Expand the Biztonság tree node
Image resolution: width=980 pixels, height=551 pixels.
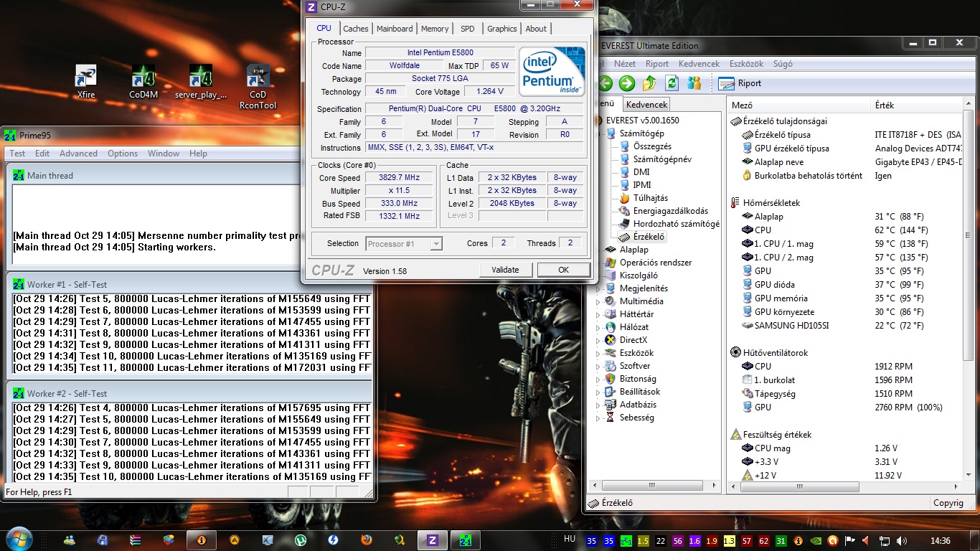598,379
